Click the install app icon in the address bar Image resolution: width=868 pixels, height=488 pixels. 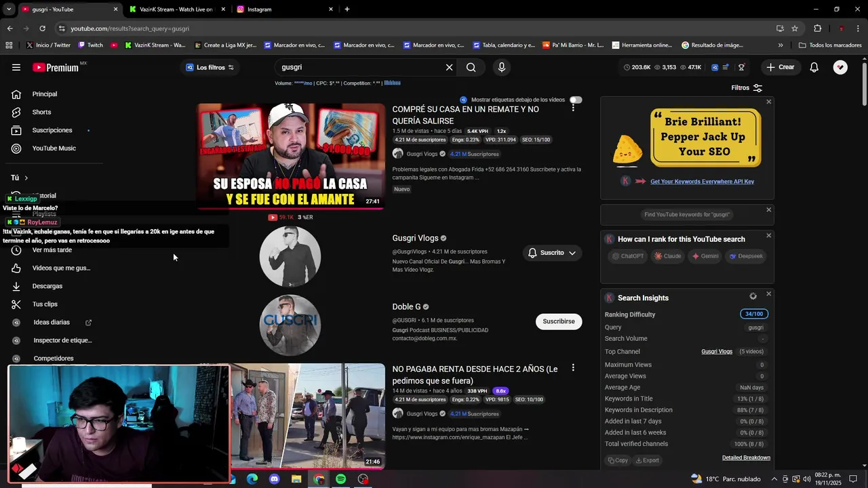click(780, 28)
